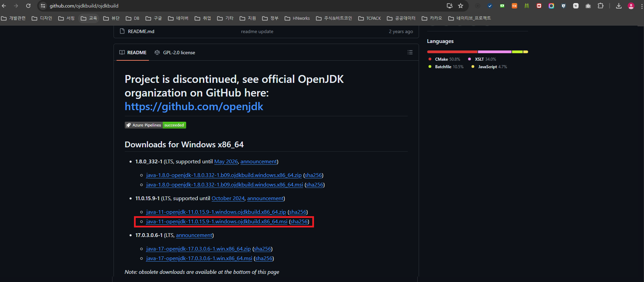Click the May 2026 support date link
Image resolution: width=644 pixels, height=282 pixels.
(226, 162)
